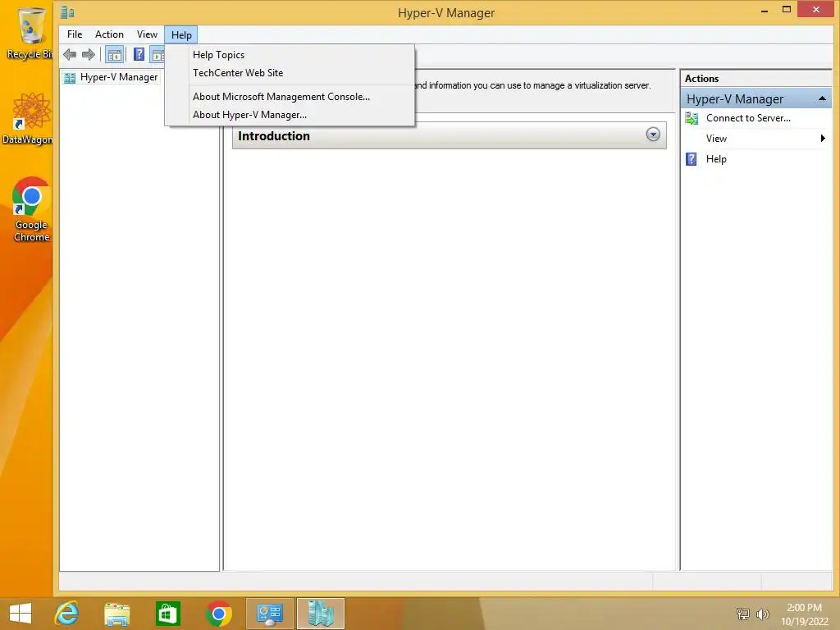
Task: Click the Actions pane title
Action: 701,79
